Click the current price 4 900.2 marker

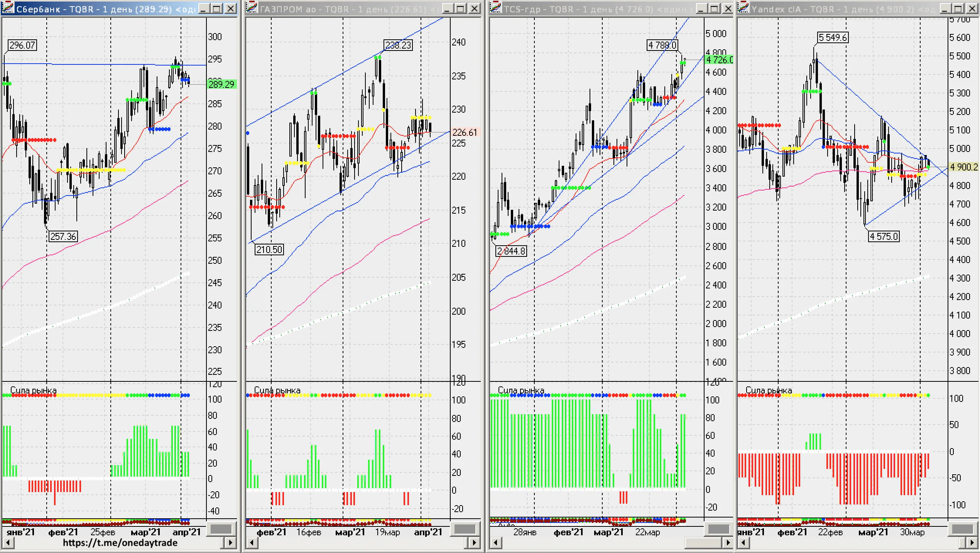[964, 167]
